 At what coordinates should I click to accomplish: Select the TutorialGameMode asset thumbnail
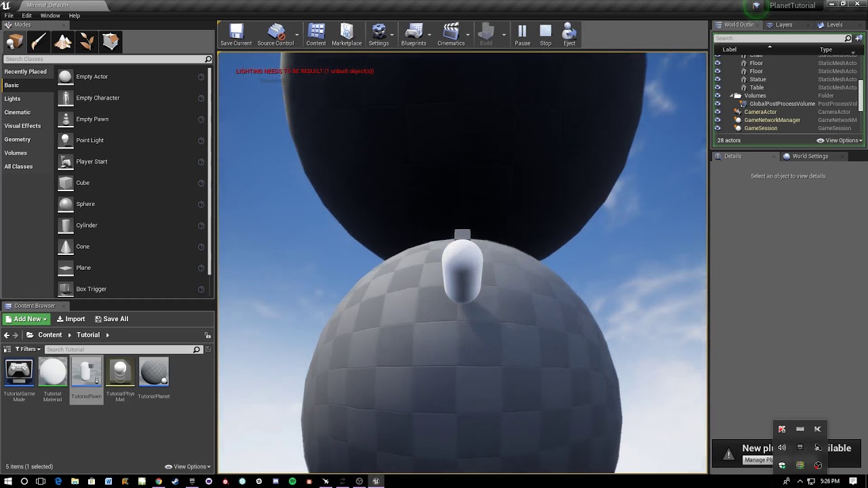[19, 372]
